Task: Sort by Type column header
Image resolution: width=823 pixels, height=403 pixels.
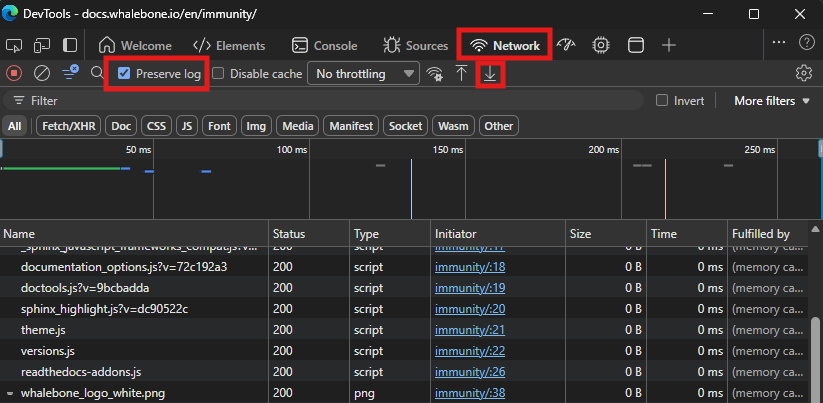Action: tap(390, 234)
